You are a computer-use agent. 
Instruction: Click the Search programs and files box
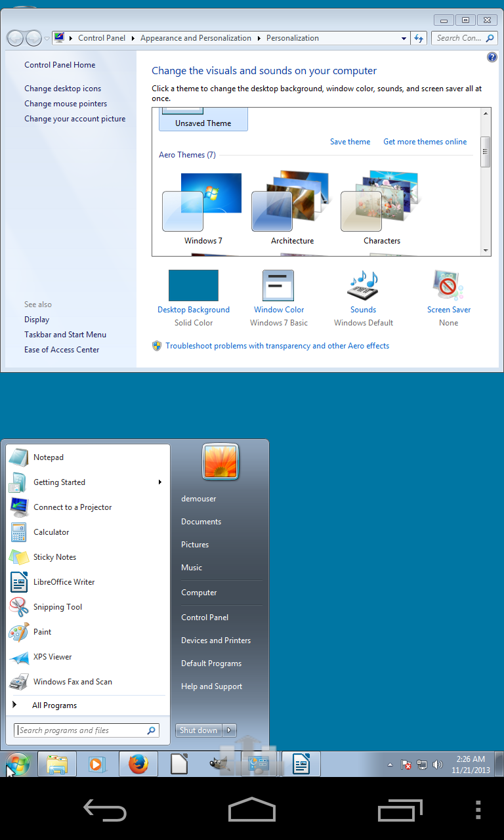pos(81,730)
